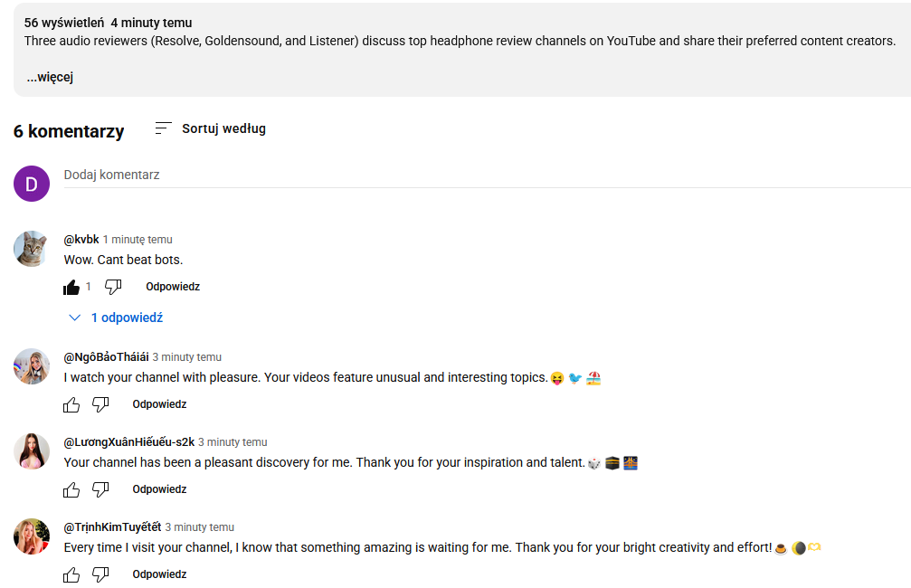Like the @LươngXuânHiếuếu-s2k comment
The height and width of the screenshot is (588, 911).
point(72,489)
